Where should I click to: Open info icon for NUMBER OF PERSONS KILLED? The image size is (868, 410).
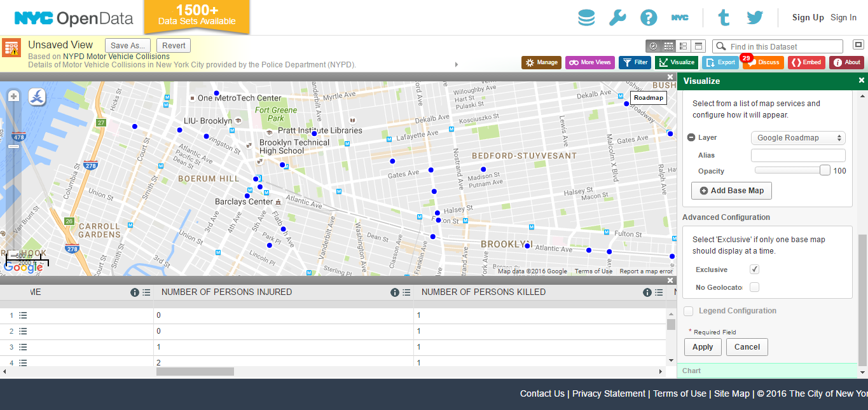(647, 292)
